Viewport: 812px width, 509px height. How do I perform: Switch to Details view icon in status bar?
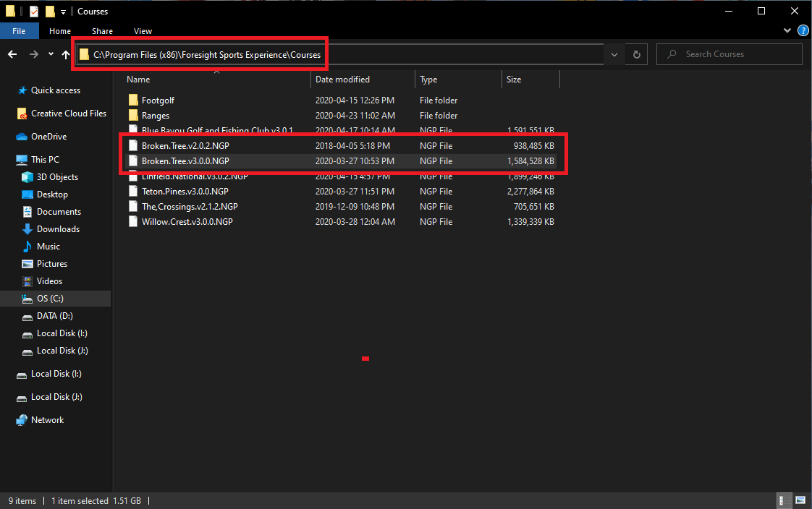tap(784, 500)
